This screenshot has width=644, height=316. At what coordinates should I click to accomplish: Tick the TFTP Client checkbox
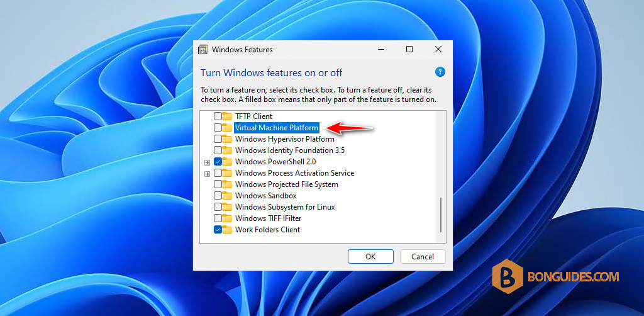coord(218,116)
